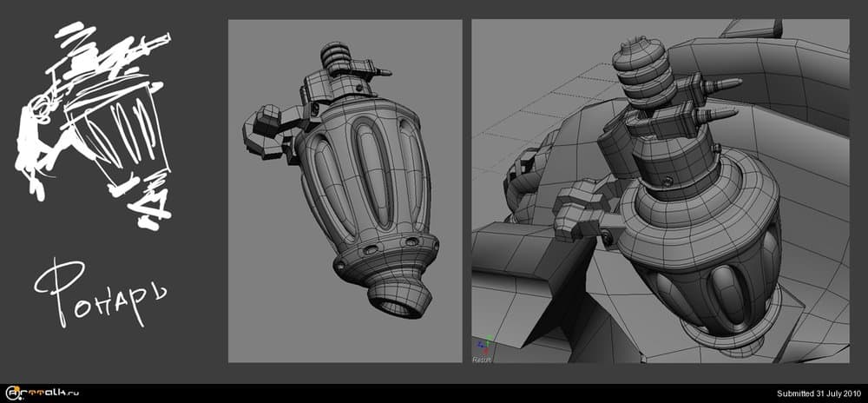The height and width of the screenshot is (403, 868).
Task: Select the green Y-axis arrow of gizmo
Action: 487,342
